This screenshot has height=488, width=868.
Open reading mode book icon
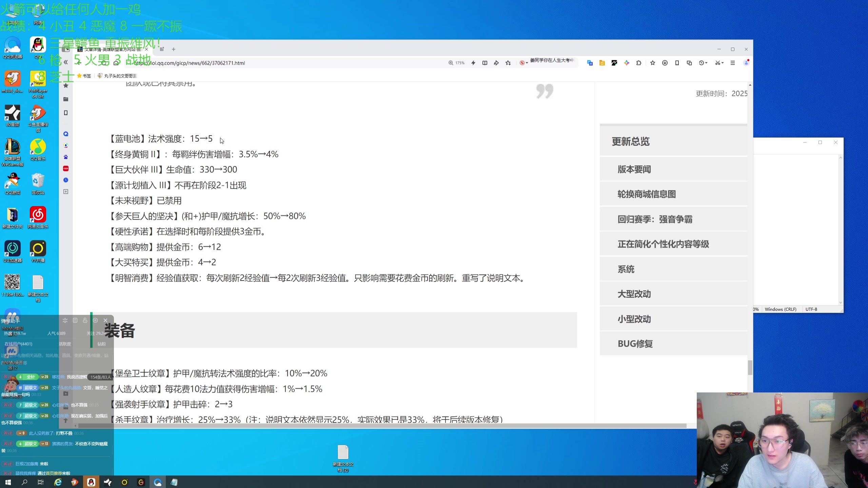pos(485,63)
